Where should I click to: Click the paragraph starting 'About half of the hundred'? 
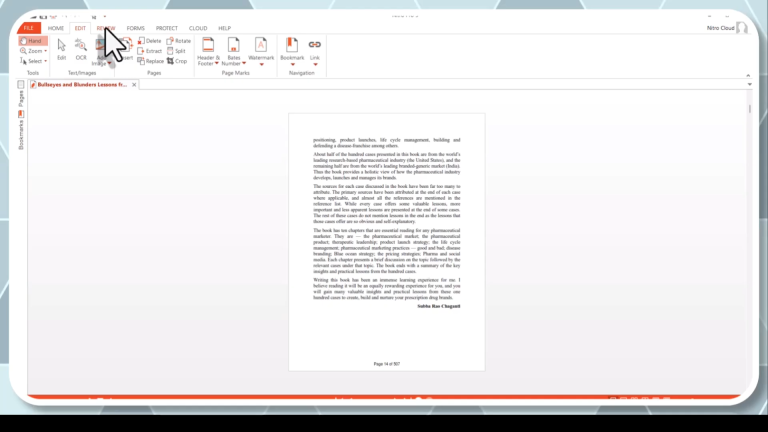pos(386,166)
